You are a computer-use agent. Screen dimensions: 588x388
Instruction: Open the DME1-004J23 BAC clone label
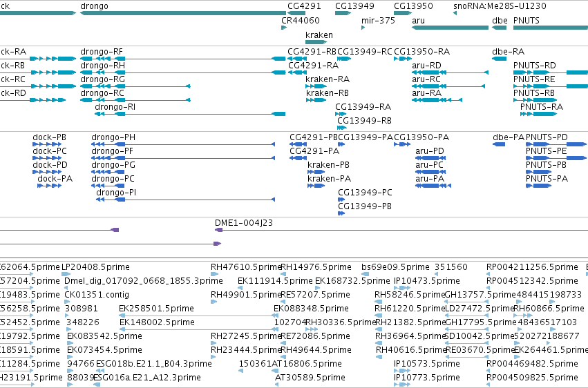click(x=244, y=223)
